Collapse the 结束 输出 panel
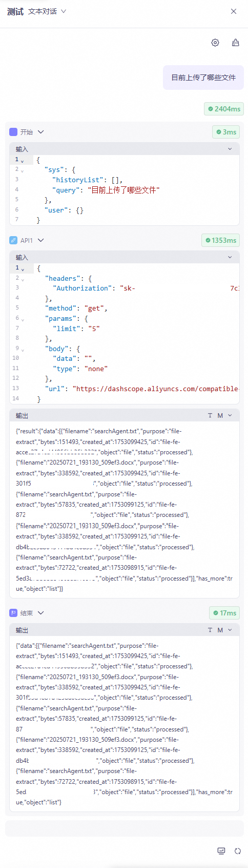 [x=230, y=630]
